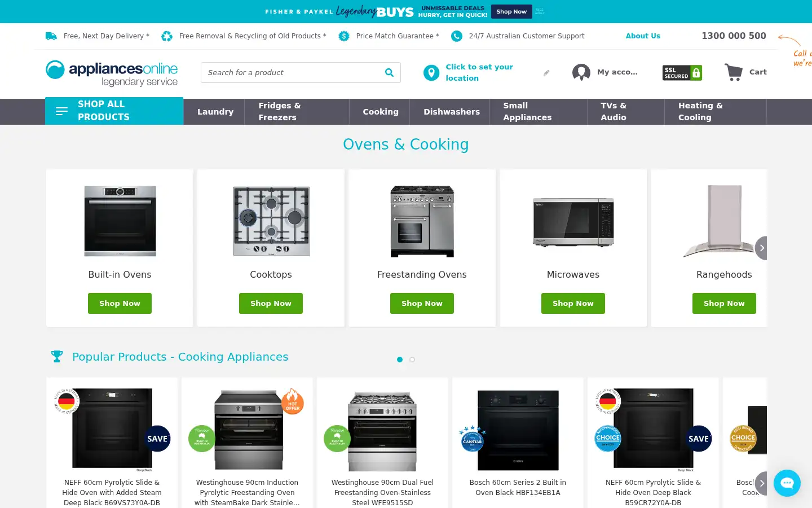The width and height of the screenshot is (812, 508).
Task: Open the Built-in Ovens thumbnail image
Action: coord(120,221)
